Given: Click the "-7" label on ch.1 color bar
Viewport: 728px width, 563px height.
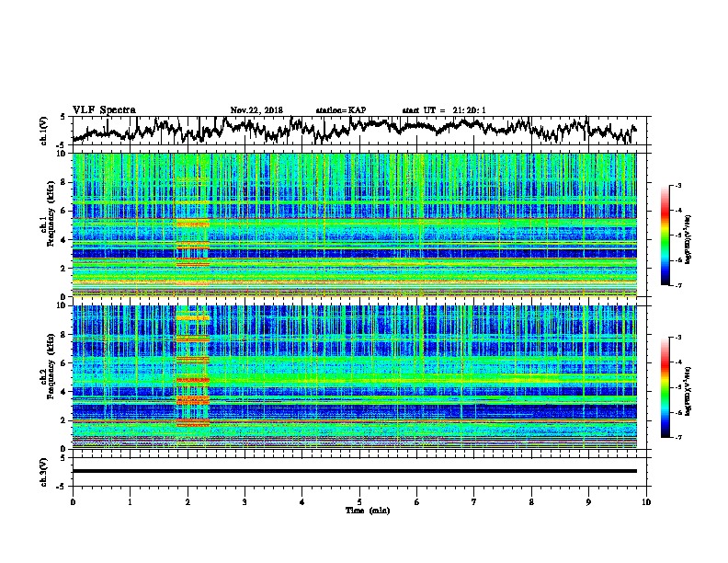Looking at the screenshot, I should (x=677, y=285).
